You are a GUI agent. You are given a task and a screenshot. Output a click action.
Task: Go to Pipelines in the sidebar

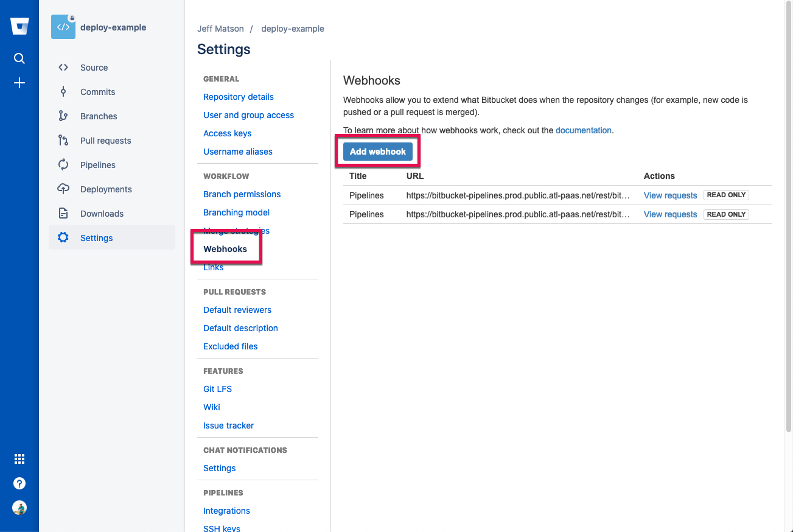pyautogui.click(x=97, y=165)
